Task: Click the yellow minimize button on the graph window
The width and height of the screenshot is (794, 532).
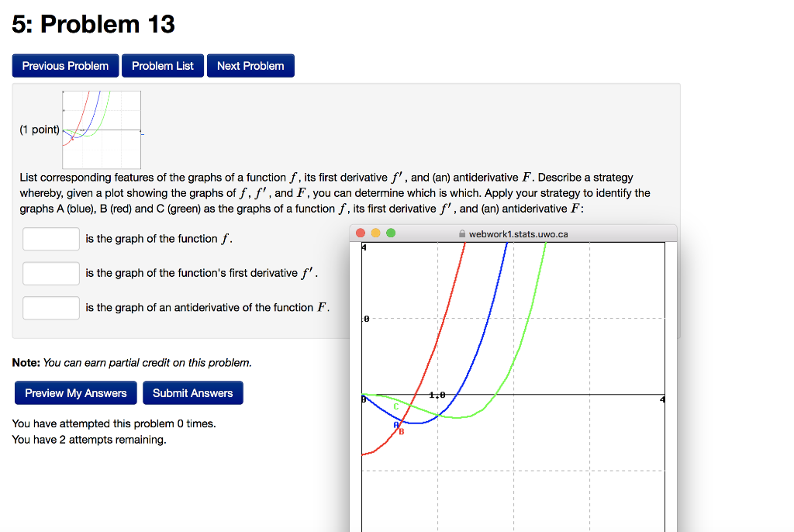Action: pyautogui.click(x=375, y=232)
